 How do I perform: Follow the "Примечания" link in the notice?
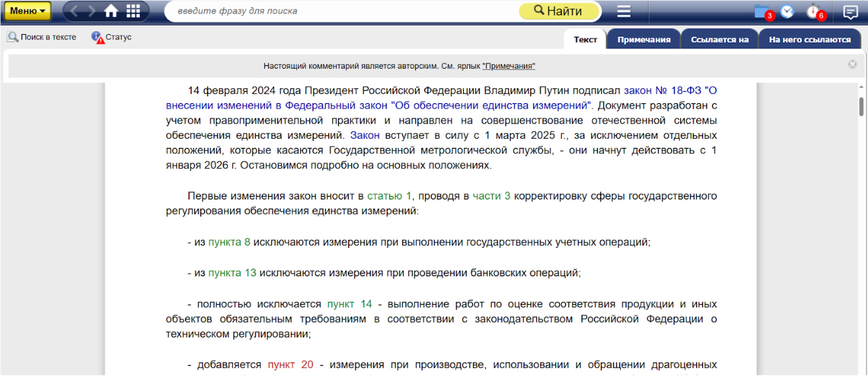pyautogui.click(x=509, y=66)
